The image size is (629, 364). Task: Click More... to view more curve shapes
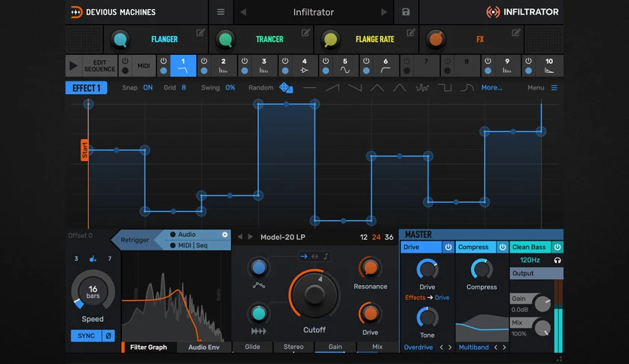[x=492, y=87]
